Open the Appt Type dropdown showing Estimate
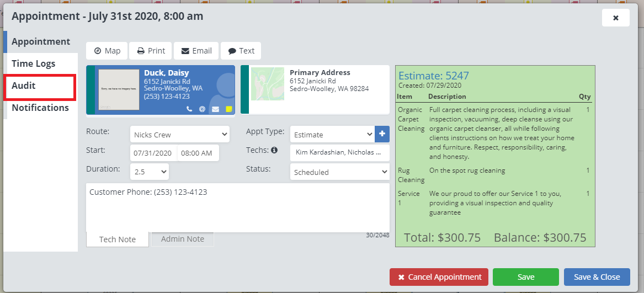Image resolution: width=644 pixels, height=293 pixels. coord(332,135)
